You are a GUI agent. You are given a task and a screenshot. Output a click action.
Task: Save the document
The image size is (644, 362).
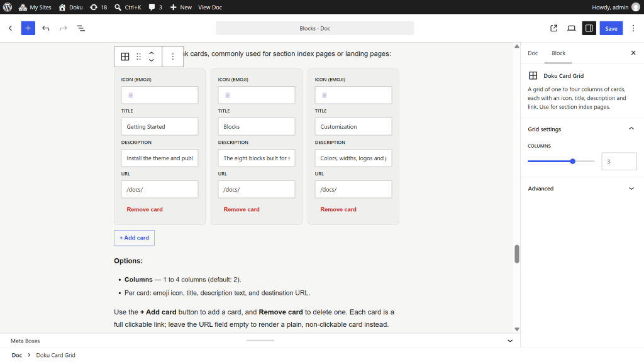tap(611, 28)
